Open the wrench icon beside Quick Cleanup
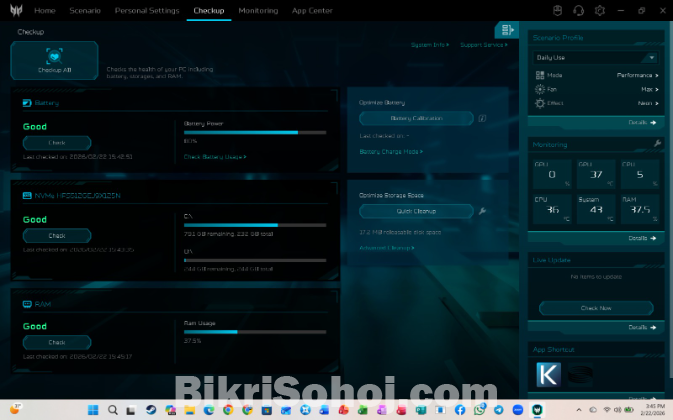Image resolution: width=673 pixels, height=420 pixels. (482, 211)
